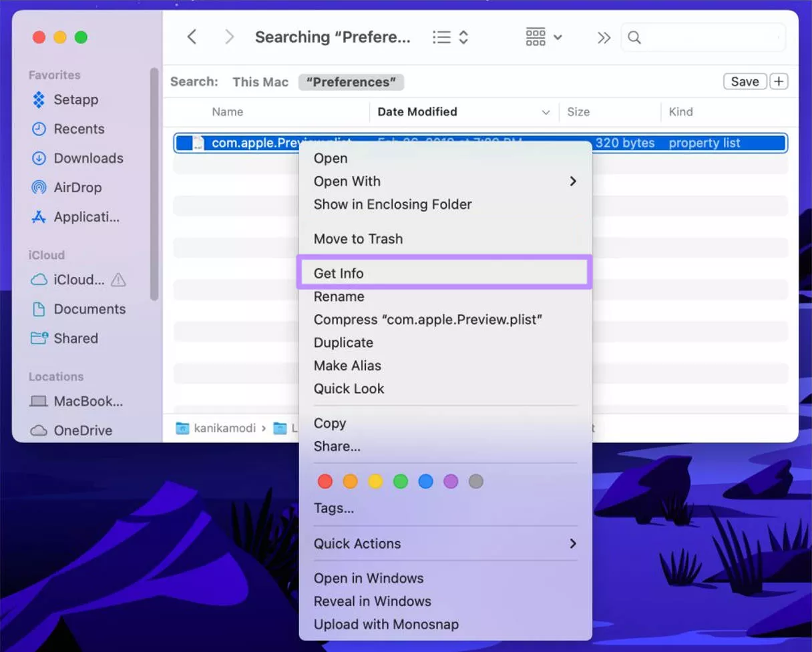
Task: Expand the Open With submenu
Action: pos(445,181)
